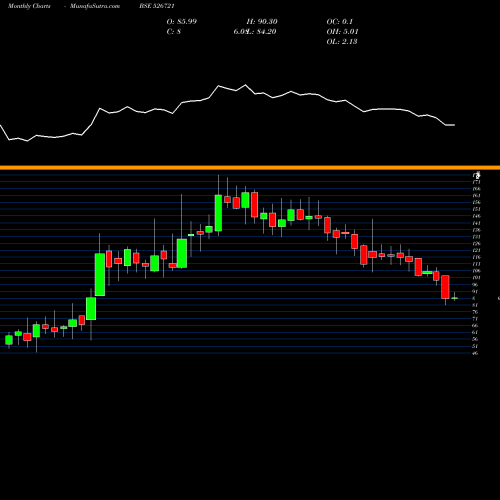The height and width of the screenshot is (500, 500).
Task: Select the 'OL: 2.13' value
Action: point(342,42)
